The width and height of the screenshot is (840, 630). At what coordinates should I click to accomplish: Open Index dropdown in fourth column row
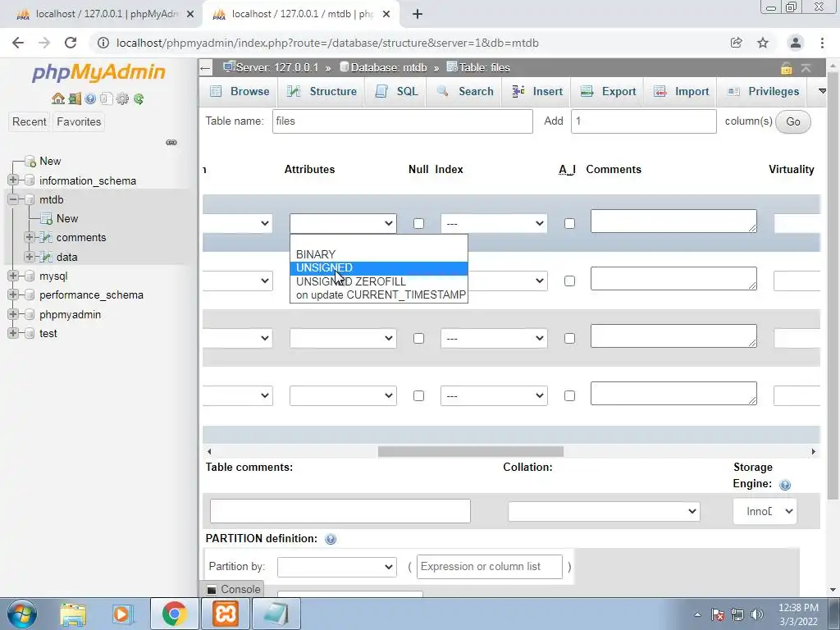coord(494,396)
